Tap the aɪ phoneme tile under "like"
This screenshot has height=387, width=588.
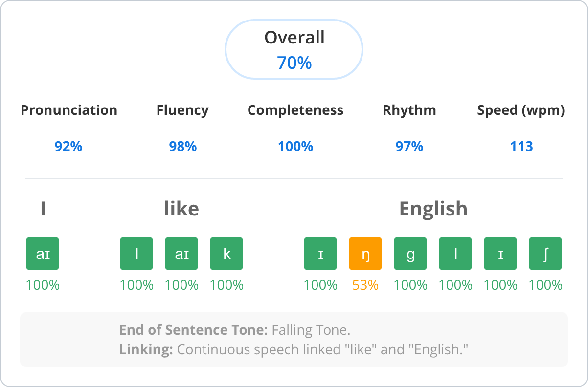[x=181, y=254]
